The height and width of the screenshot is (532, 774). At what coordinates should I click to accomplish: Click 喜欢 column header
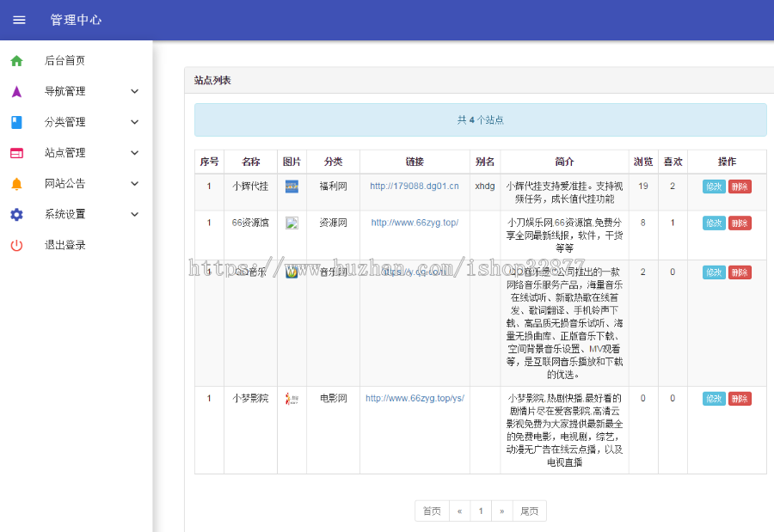click(673, 162)
